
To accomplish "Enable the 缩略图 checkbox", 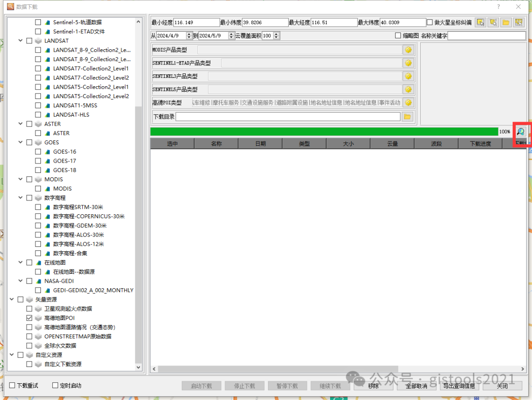I will (x=398, y=35).
